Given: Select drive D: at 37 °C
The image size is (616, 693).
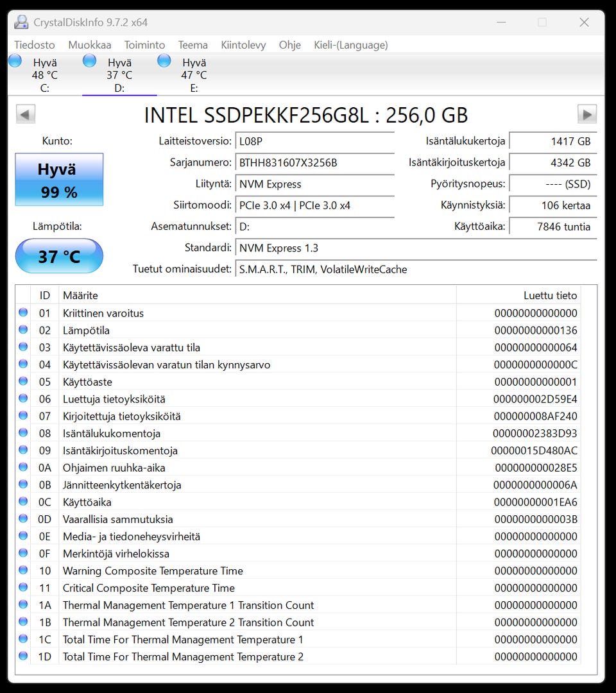Looking at the screenshot, I should [x=119, y=74].
